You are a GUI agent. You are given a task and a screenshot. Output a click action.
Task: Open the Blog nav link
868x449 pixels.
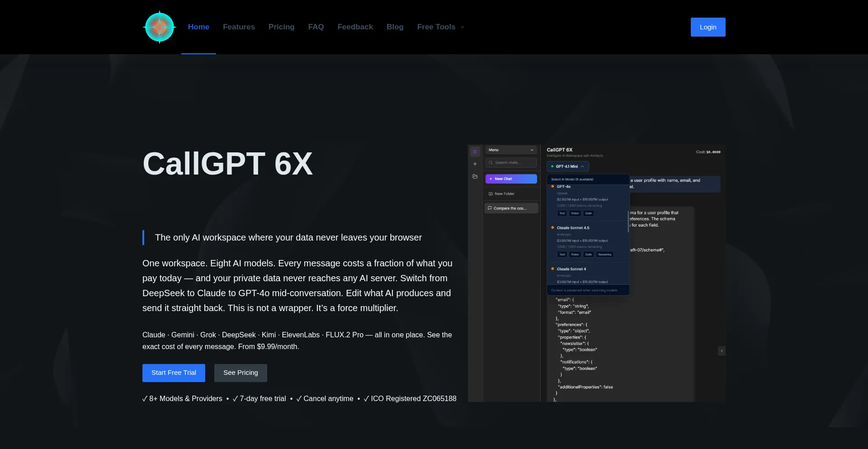(x=395, y=27)
